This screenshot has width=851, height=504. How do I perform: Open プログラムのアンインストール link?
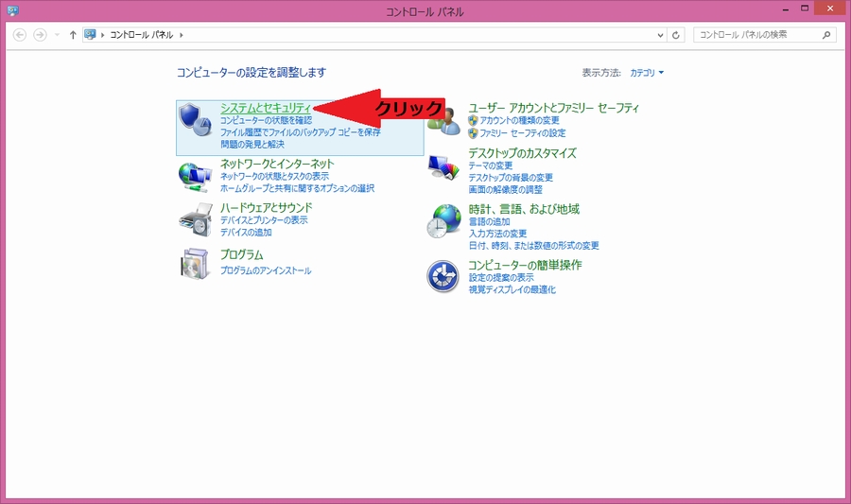[266, 270]
